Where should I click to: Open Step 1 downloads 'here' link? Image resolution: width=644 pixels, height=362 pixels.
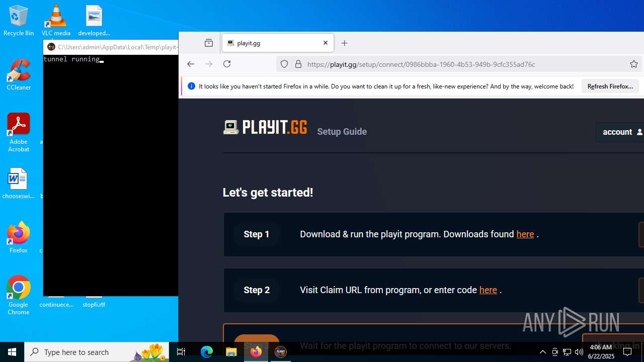pyautogui.click(x=525, y=234)
